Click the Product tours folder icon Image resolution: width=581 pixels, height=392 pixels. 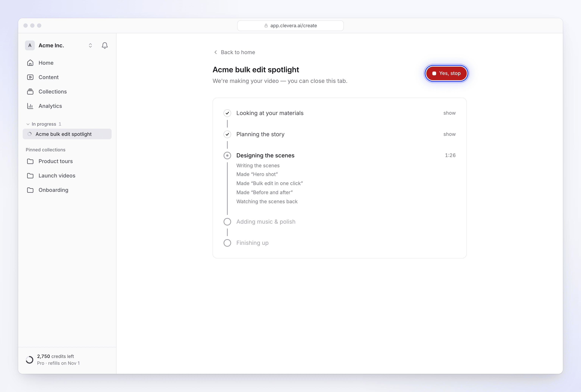tap(30, 161)
